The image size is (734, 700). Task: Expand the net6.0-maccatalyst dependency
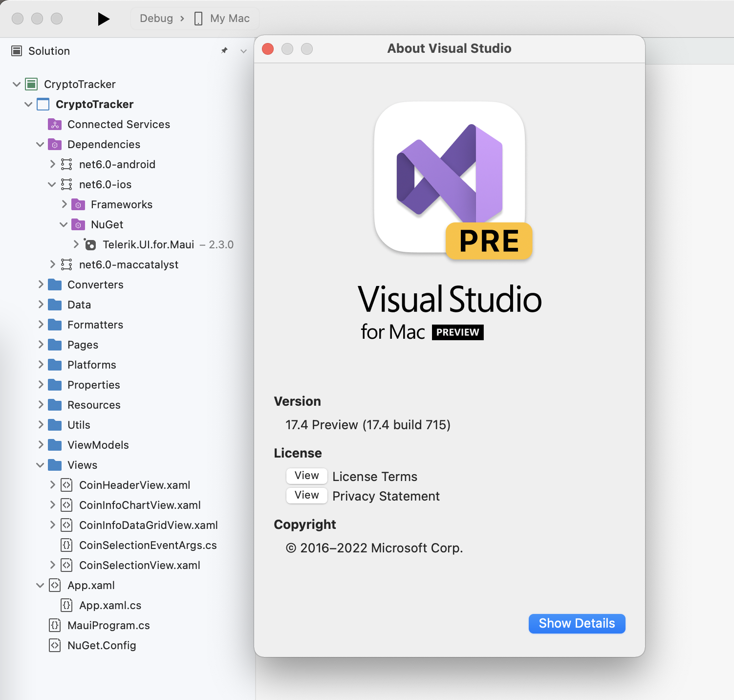pyautogui.click(x=52, y=264)
